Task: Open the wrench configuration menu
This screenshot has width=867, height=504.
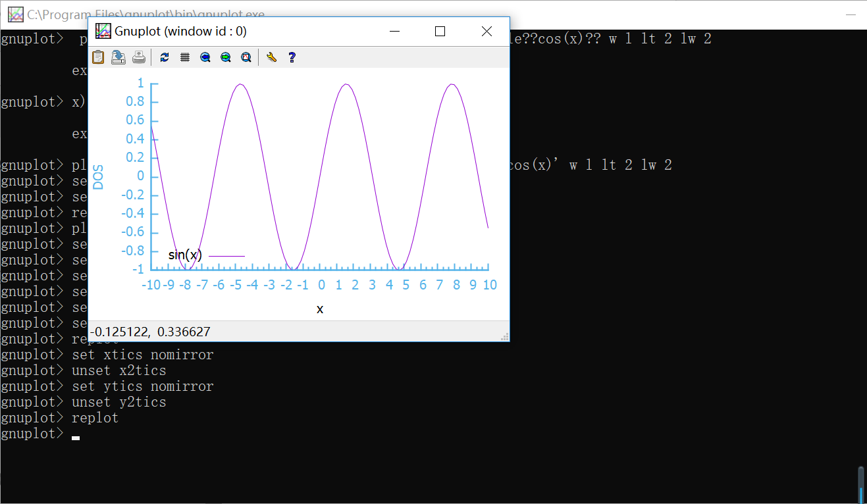Action: pos(271,57)
